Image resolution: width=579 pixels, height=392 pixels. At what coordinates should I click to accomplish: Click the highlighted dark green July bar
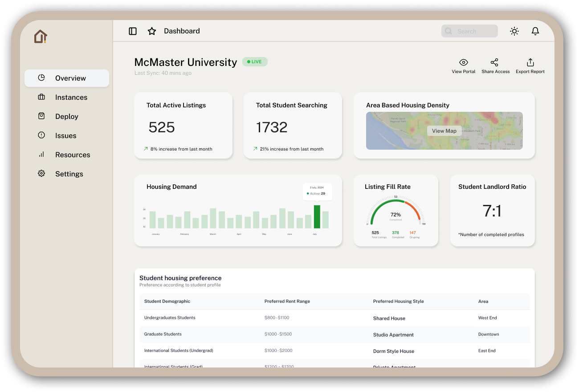317,216
